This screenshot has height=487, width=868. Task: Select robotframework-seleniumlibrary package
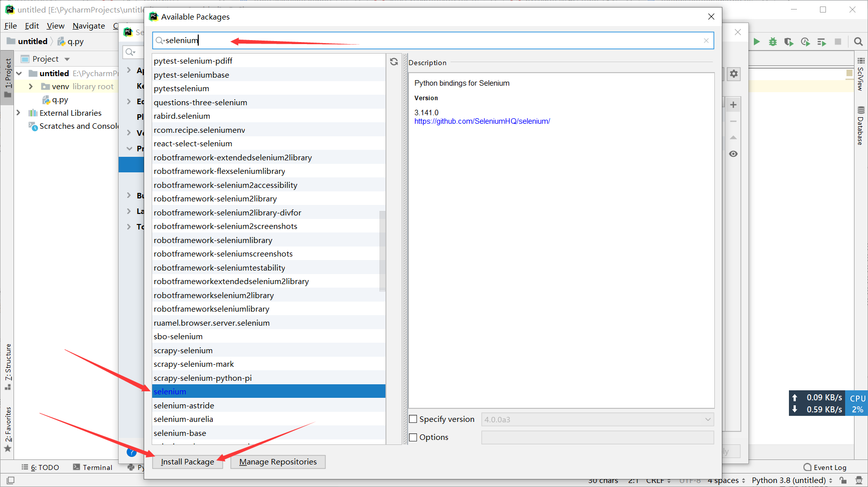point(269,240)
